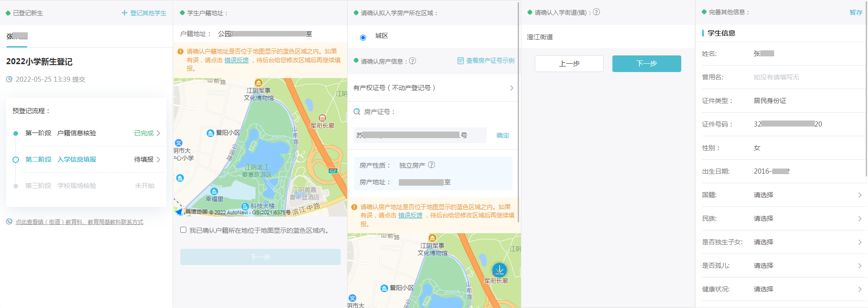Image resolution: width=868 pixels, height=308 pixels.
Task: Click the 暨阳小区 marker on lower map
Action: (384, 288)
